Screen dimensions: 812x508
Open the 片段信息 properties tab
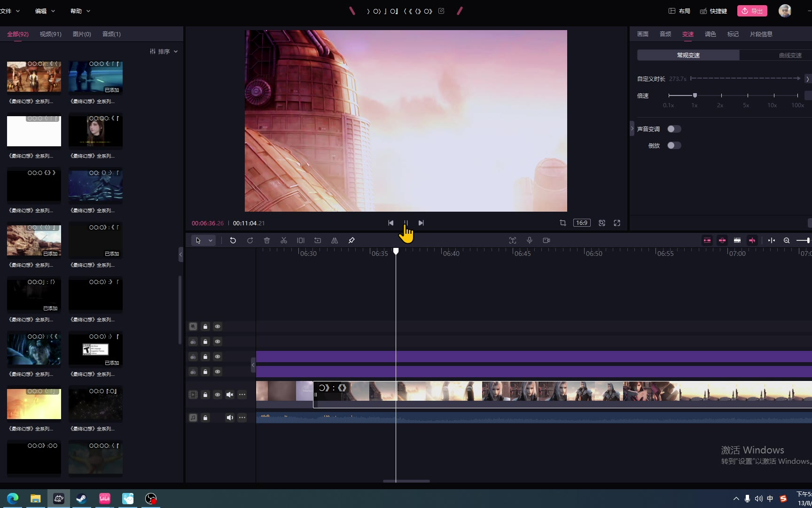tap(761, 34)
